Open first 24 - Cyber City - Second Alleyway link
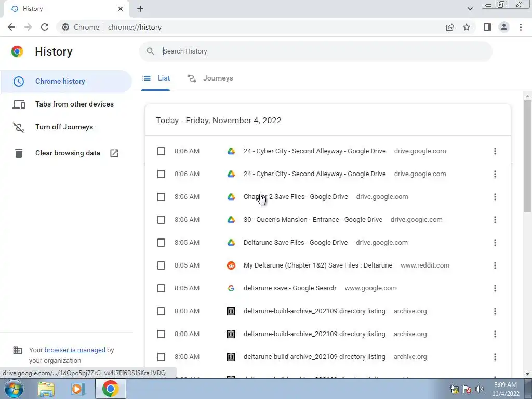This screenshot has height=399, width=532. tap(314, 151)
